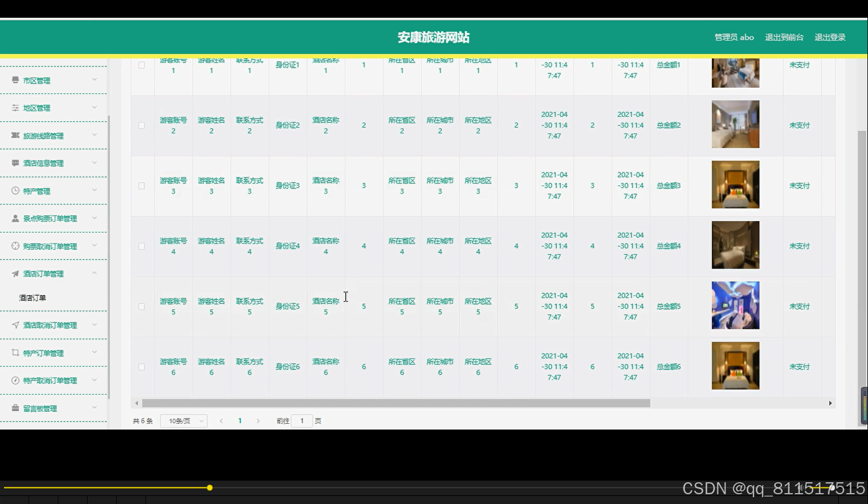Open hotel thumbnail in row 总金额6
The height and width of the screenshot is (504, 868).
(735, 366)
